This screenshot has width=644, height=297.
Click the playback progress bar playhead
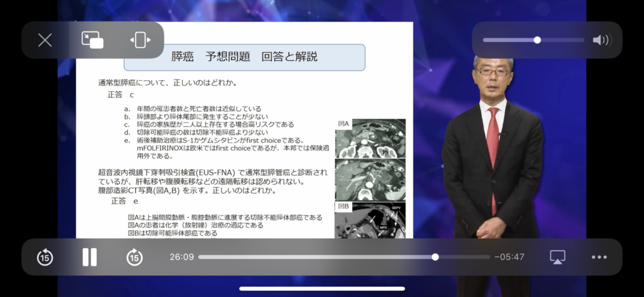click(435, 257)
